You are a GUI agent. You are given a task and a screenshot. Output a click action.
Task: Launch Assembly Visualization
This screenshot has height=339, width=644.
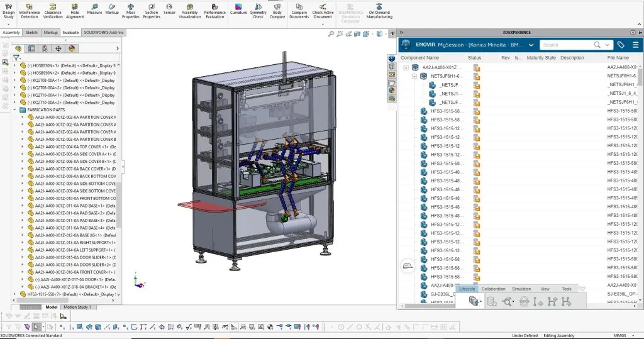coord(190,11)
